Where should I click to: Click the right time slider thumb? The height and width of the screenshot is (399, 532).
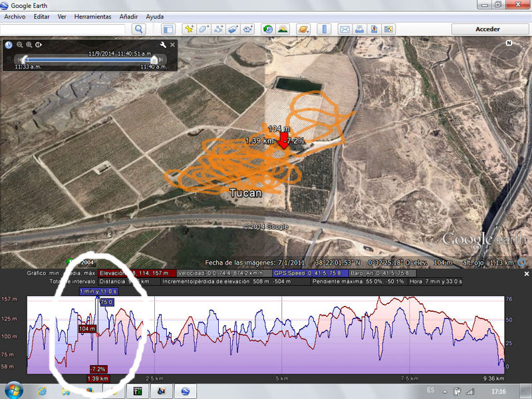154,60
